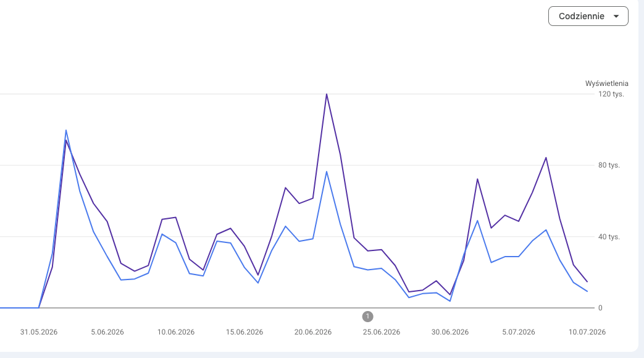Click the Wyświetlenia axis title
The height and width of the screenshot is (358, 644).
coord(606,83)
